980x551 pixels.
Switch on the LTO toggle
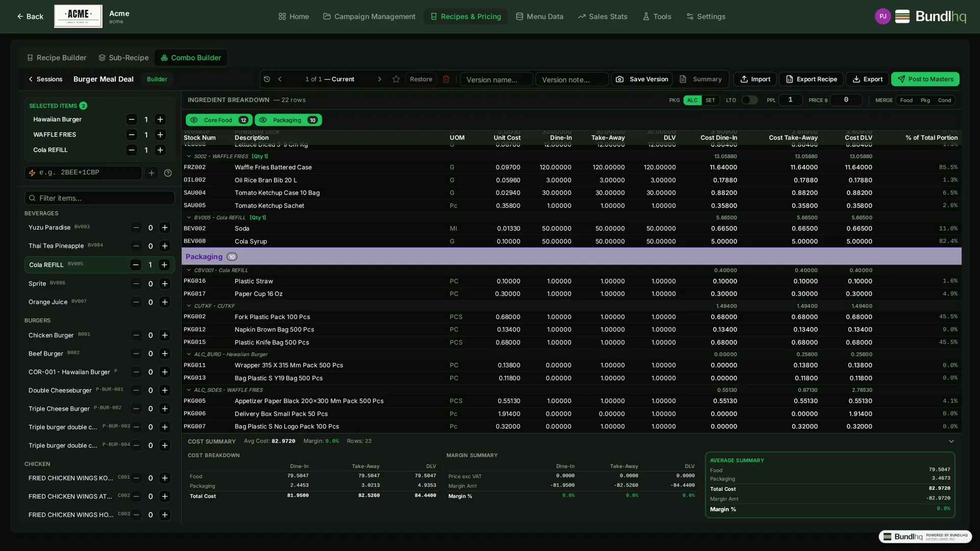coord(749,100)
